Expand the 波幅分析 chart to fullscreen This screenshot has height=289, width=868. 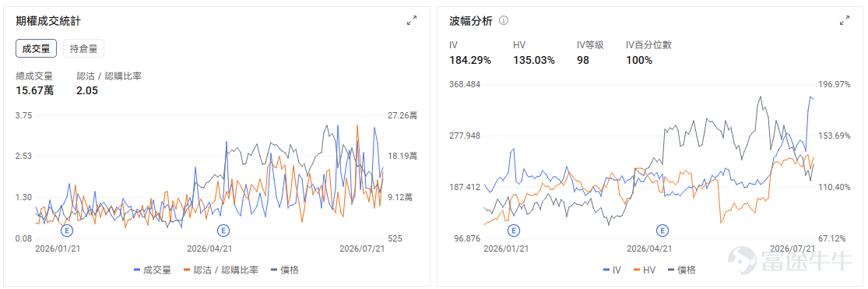click(x=844, y=20)
